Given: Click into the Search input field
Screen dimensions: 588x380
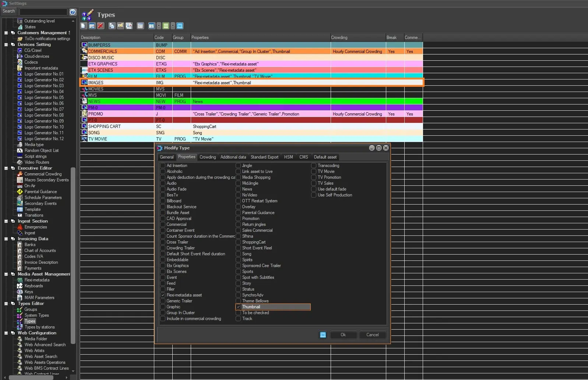Looking at the screenshot, I should [x=43, y=12].
